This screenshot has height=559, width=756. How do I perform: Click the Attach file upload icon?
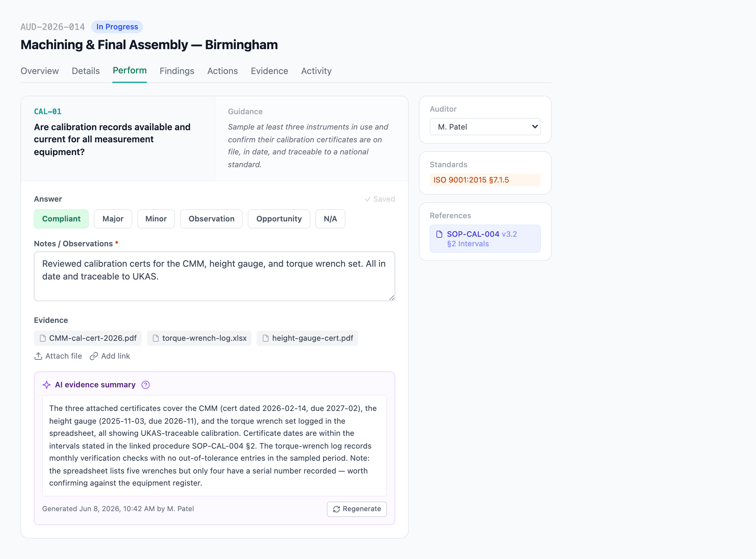pyautogui.click(x=38, y=356)
